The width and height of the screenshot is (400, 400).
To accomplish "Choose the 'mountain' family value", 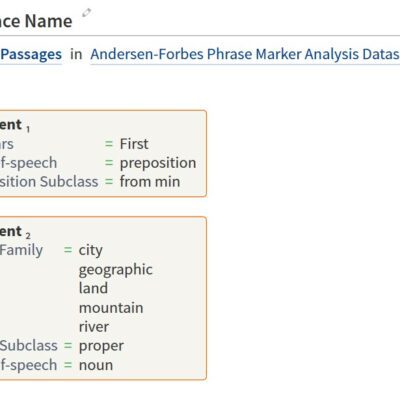I will click(x=111, y=308).
